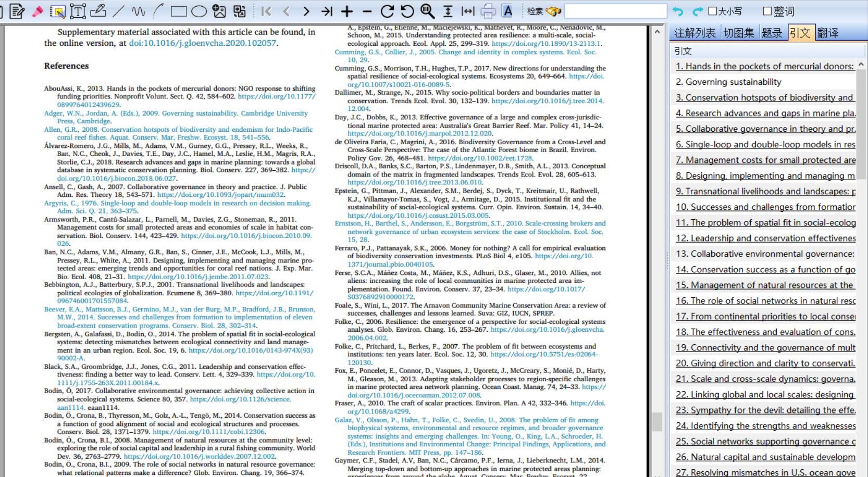The image size is (868, 477).
Task: Switch to the 题录 tab
Action: tap(772, 33)
